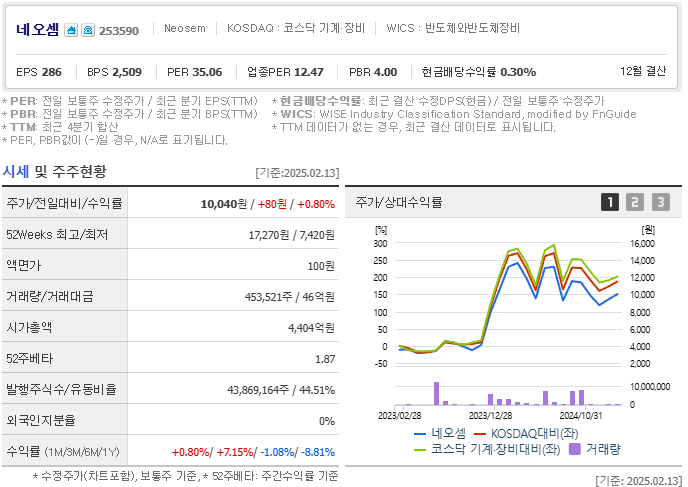Click the 0% foreign ownership value

327,421
